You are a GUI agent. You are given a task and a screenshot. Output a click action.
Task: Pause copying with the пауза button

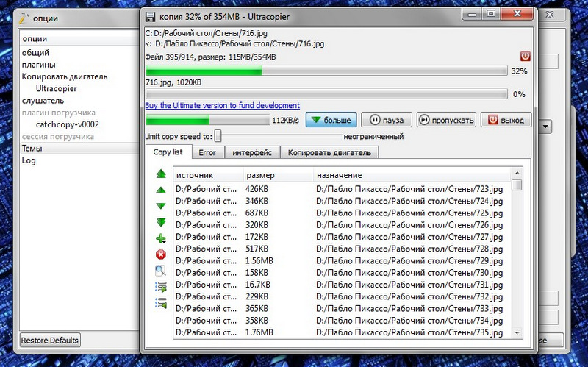(387, 120)
